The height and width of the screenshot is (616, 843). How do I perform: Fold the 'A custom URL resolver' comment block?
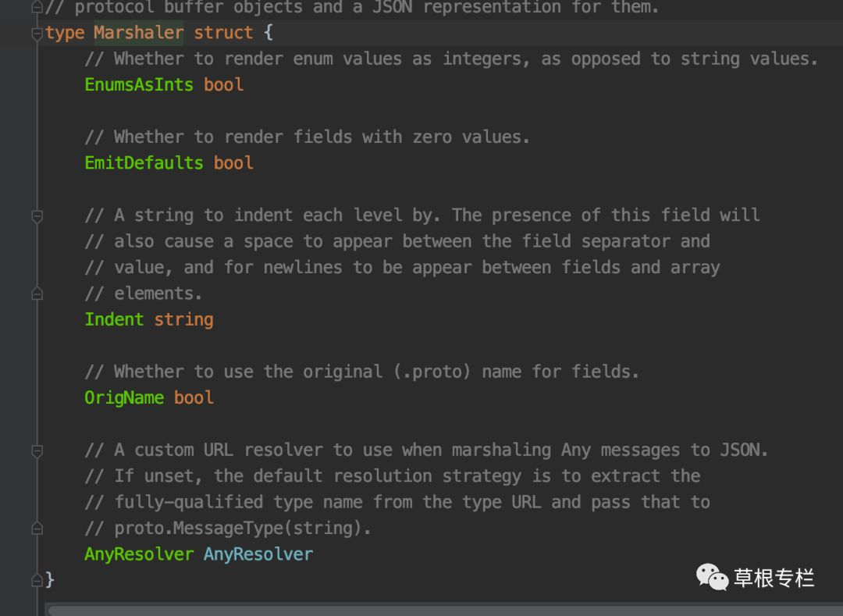(x=37, y=450)
